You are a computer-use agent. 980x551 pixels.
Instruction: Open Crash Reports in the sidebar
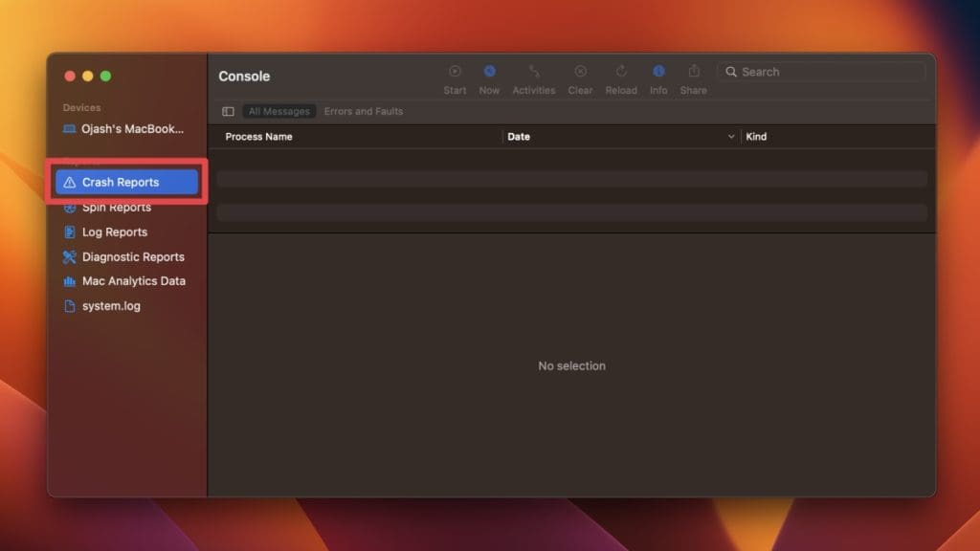[x=121, y=182]
